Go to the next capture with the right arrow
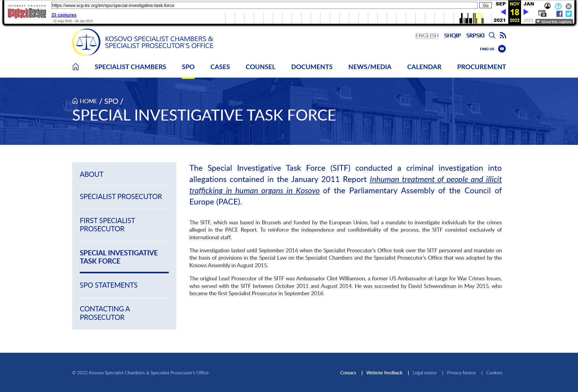578x392 pixels. point(526,12)
